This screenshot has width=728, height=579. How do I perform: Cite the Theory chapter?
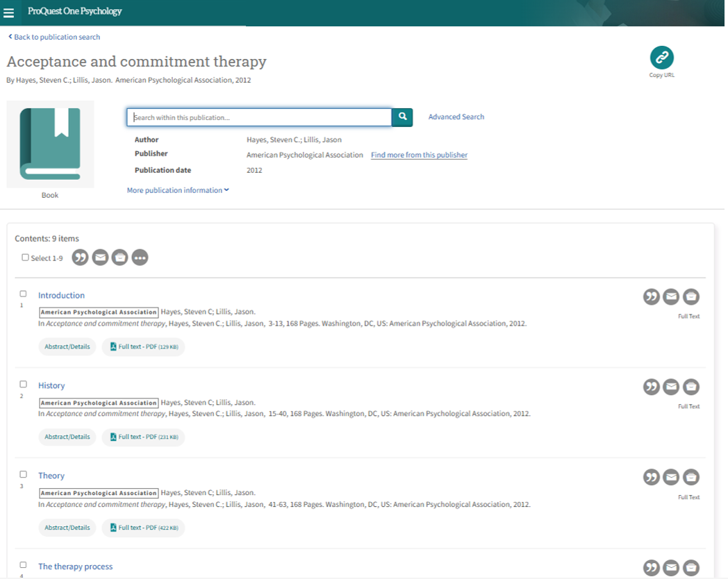tap(652, 477)
